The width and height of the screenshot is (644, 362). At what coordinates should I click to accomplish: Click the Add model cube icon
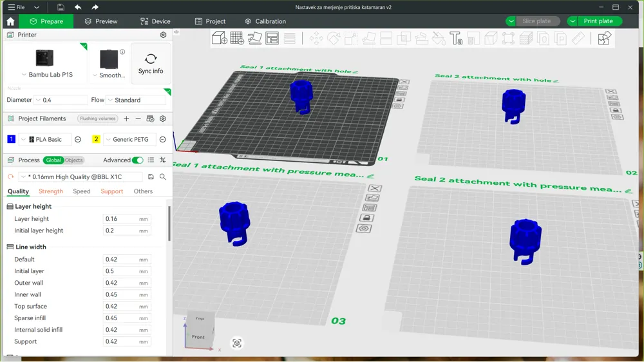(x=220, y=38)
